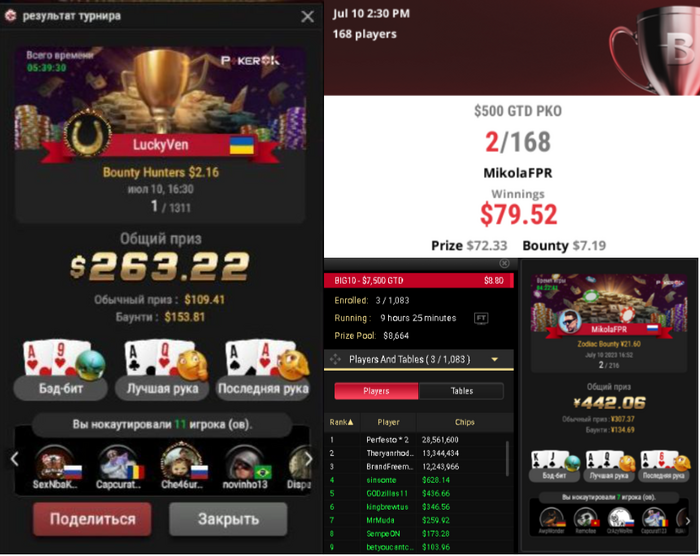Show next knocked-out players with right arrow

point(308,459)
